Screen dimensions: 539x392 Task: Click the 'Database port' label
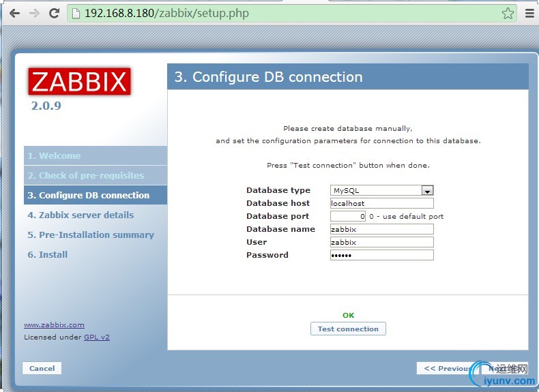point(278,216)
